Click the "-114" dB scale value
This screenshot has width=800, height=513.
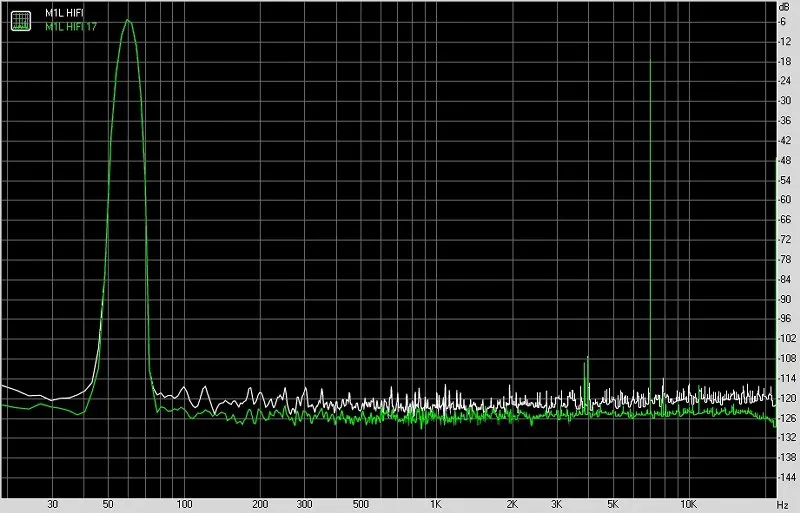786,378
